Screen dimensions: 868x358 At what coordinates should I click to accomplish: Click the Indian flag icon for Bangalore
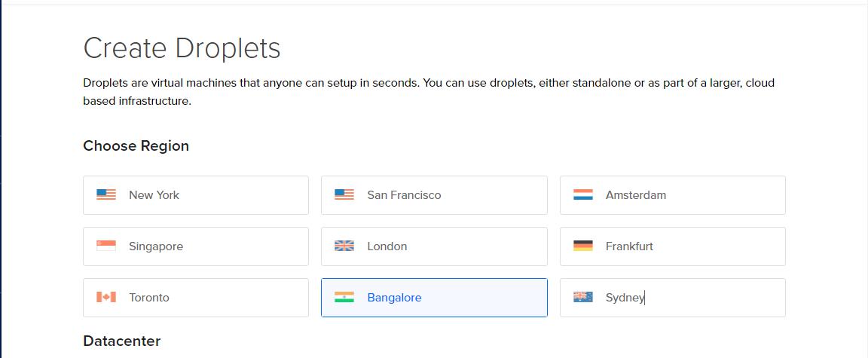[344, 297]
